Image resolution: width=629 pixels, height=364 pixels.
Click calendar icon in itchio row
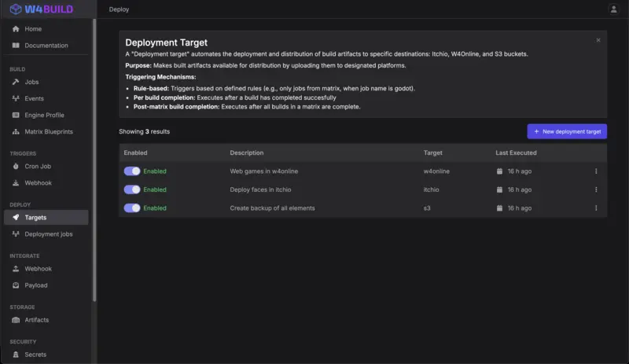pos(499,189)
